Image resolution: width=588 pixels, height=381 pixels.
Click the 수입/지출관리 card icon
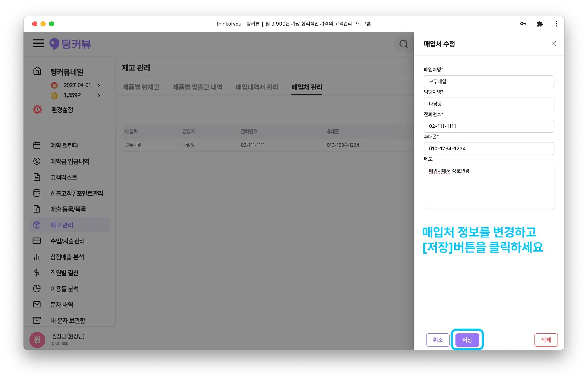37,241
